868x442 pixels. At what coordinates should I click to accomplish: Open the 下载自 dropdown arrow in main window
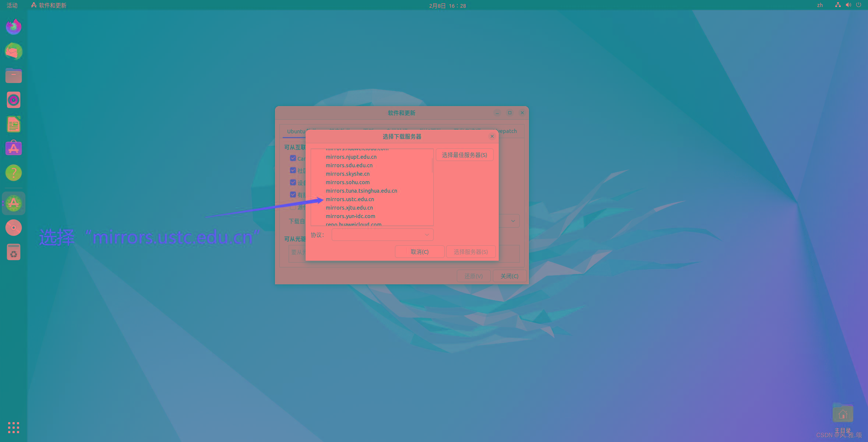pyautogui.click(x=513, y=221)
